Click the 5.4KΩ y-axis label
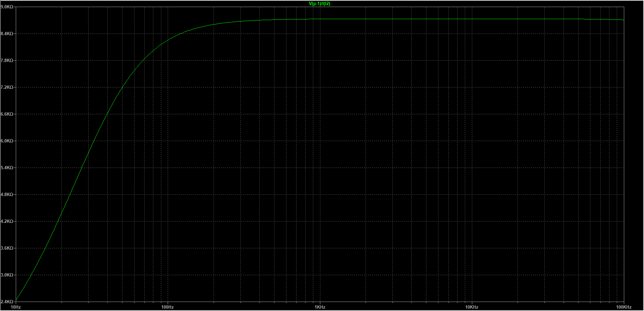The image size is (644, 311). pos(7,168)
